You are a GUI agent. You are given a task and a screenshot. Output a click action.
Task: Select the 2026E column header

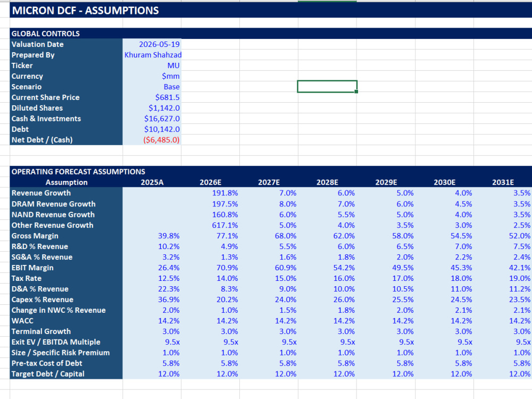coord(210,182)
